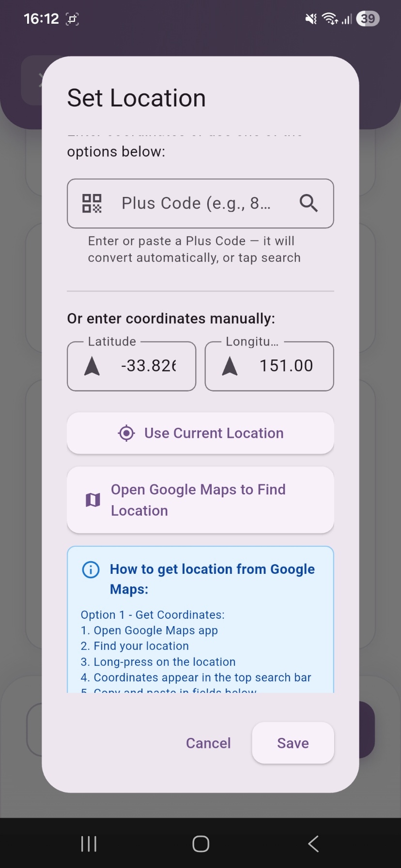The height and width of the screenshot is (868, 401).
Task: Select Use Current Location button
Action: pos(200,433)
